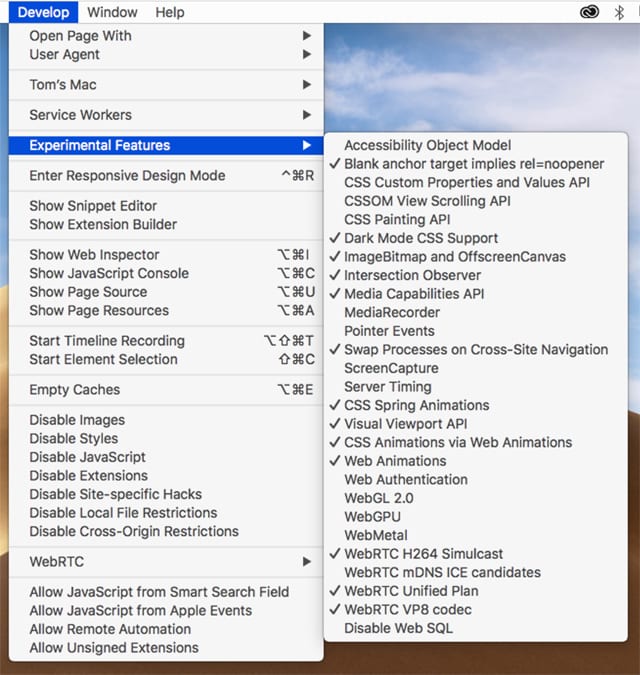Screen dimensions: 640x675
Task: Open the Window menu
Action: pyautogui.click(x=112, y=12)
